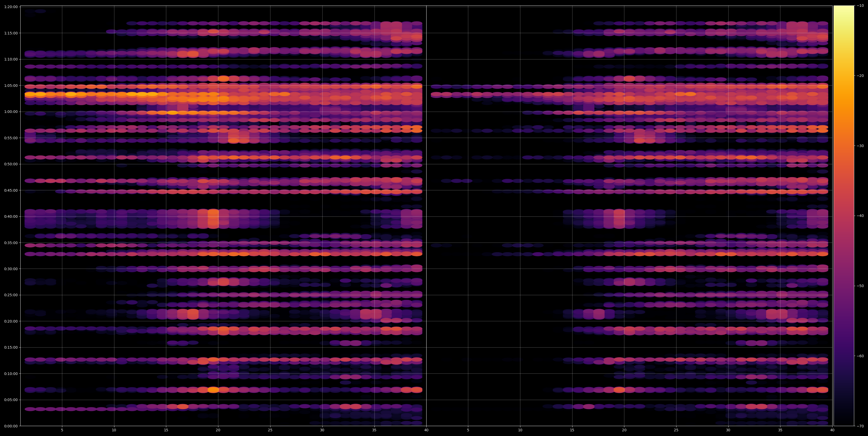Select x-axis label 25 of left plot

[270, 430]
